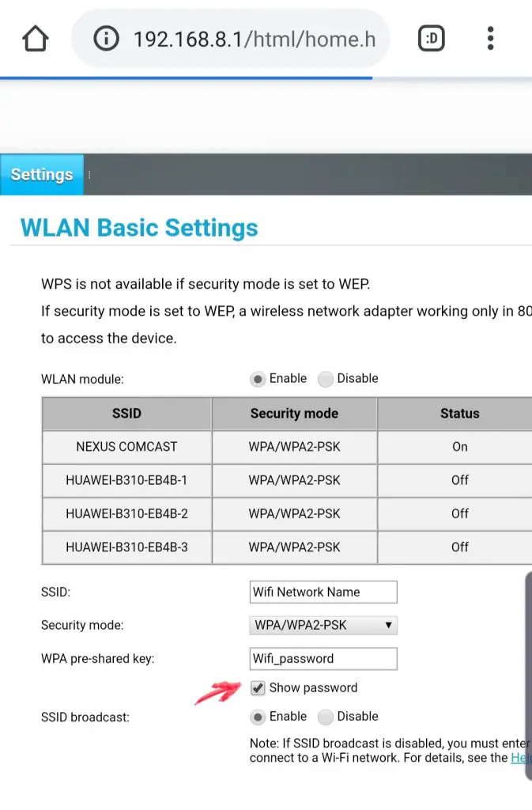The width and height of the screenshot is (532, 810).
Task: Open the tab switcher icon
Action: 431,39
